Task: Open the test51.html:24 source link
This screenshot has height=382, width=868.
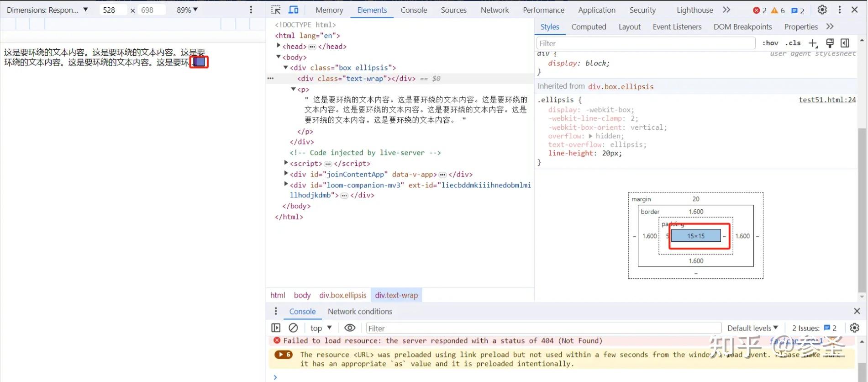Action: [827, 100]
